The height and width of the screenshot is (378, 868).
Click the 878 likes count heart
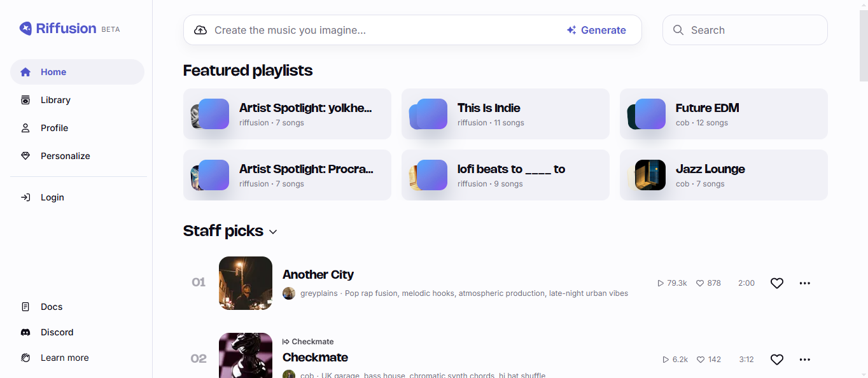coord(700,283)
